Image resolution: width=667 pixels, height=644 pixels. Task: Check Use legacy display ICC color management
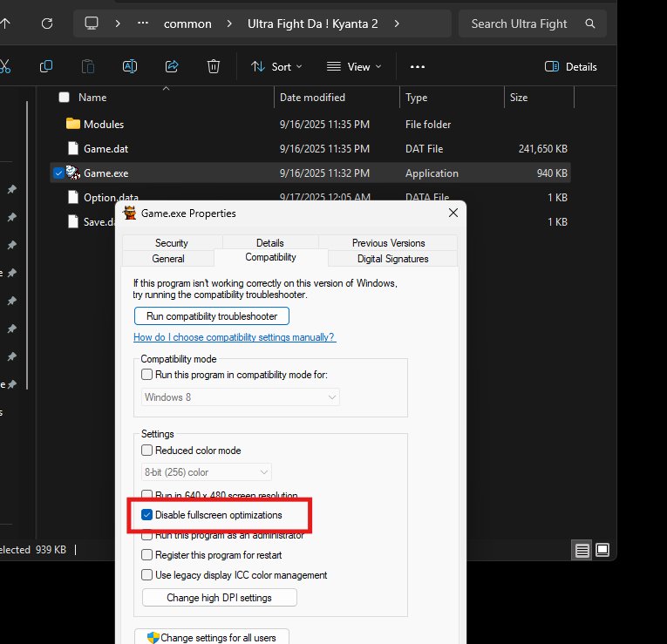[146, 574]
